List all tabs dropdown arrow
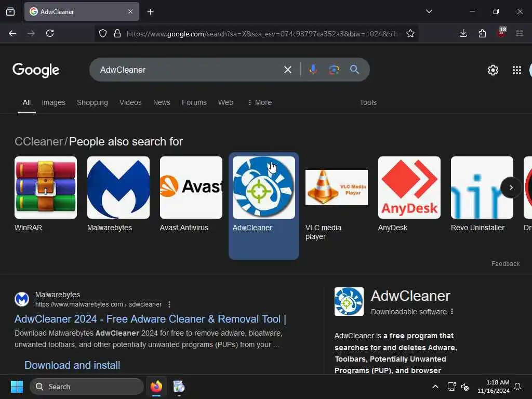The width and height of the screenshot is (532, 399). [x=429, y=11]
